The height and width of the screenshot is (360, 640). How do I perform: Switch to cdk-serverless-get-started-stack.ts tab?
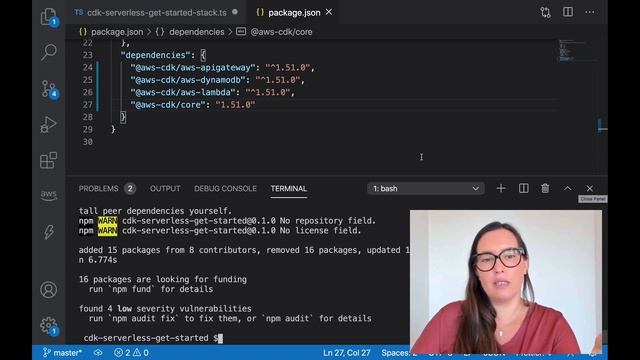click(156, 13)
